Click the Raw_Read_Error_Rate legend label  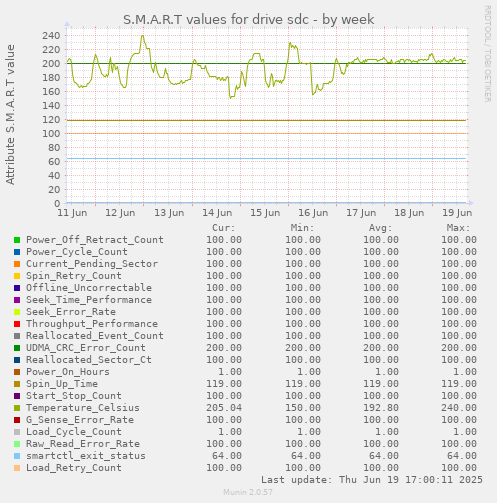[x=83, y=444]
